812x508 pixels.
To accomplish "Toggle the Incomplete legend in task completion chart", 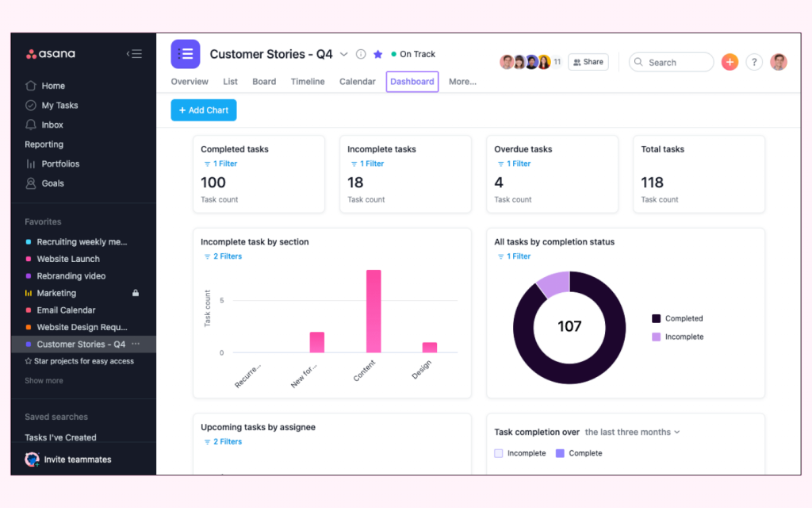I will tap(520, 452).
